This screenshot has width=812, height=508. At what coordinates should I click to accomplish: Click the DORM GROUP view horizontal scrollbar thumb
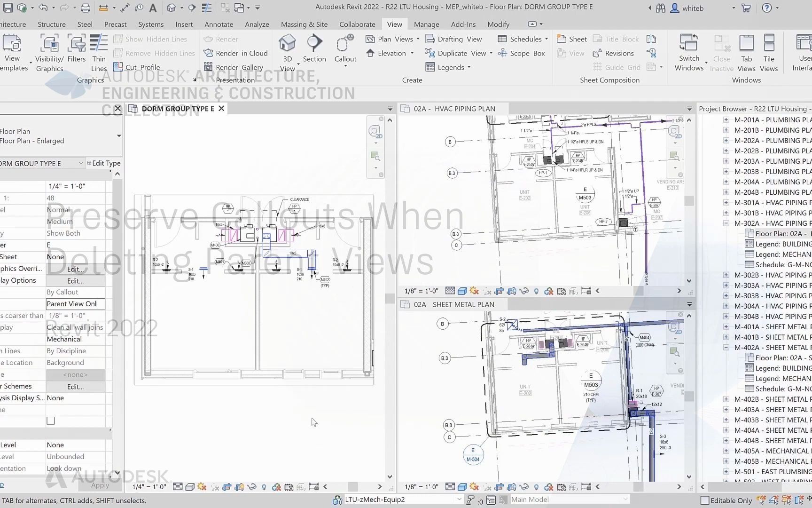pos(353,487)
